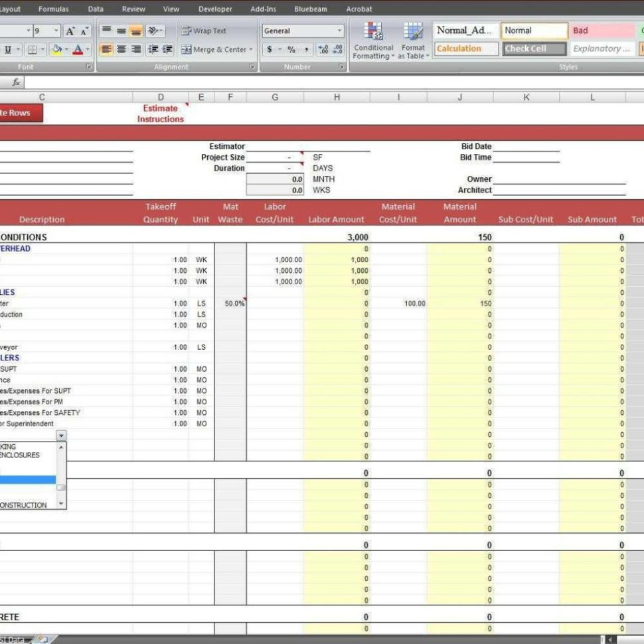
Task: Toggle Align Text Left
Action: point(105,48)
